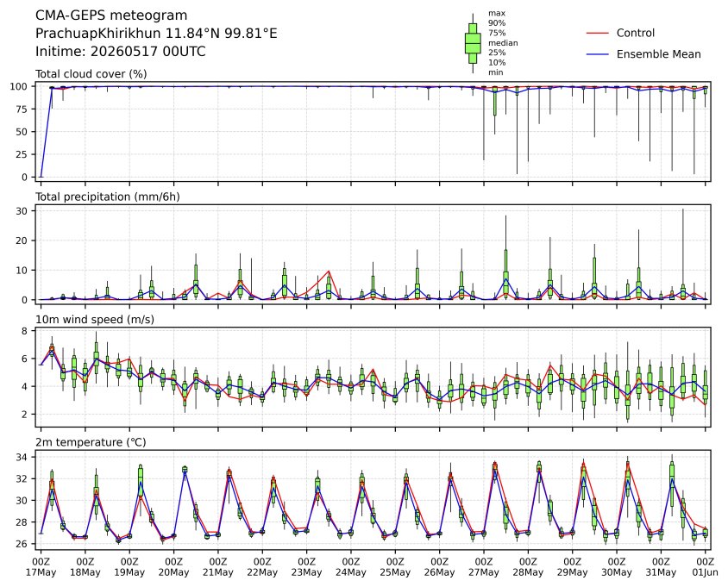Click the 00Z 01Jun x-axis tick label
This screenshot has height=587, width=728.
pyautogui.click(x=706, y=567)
